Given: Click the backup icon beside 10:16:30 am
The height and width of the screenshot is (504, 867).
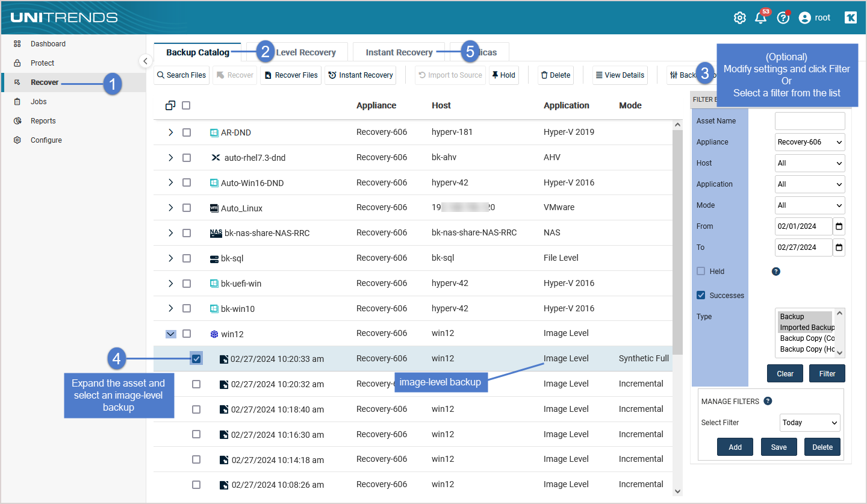Looking at the screenshot, I should click(x=224, y=435).
